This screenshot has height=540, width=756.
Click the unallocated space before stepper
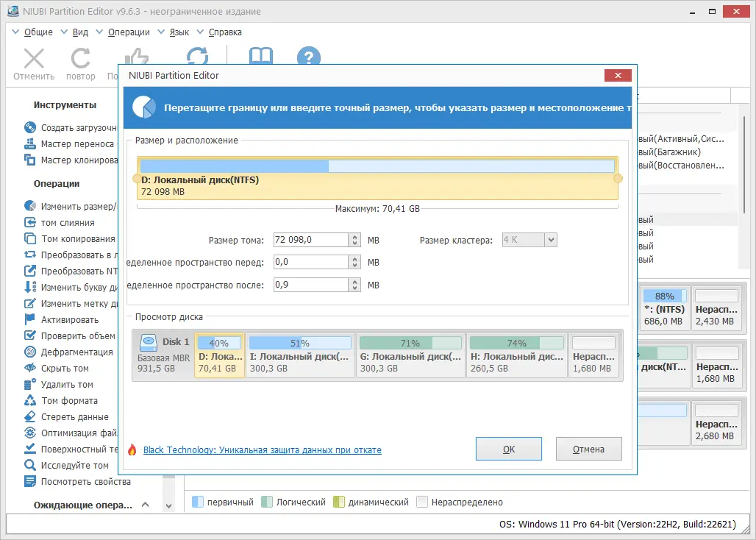point(355,262)
